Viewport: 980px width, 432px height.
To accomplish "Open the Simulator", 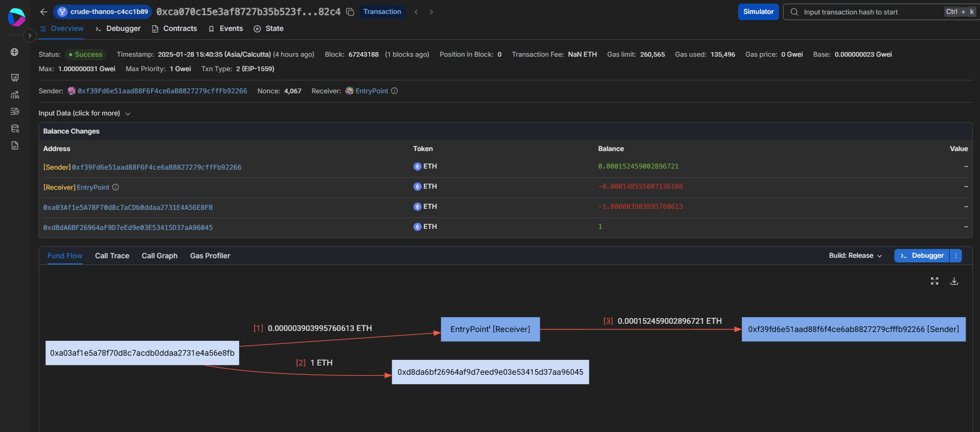I will 758,12.
